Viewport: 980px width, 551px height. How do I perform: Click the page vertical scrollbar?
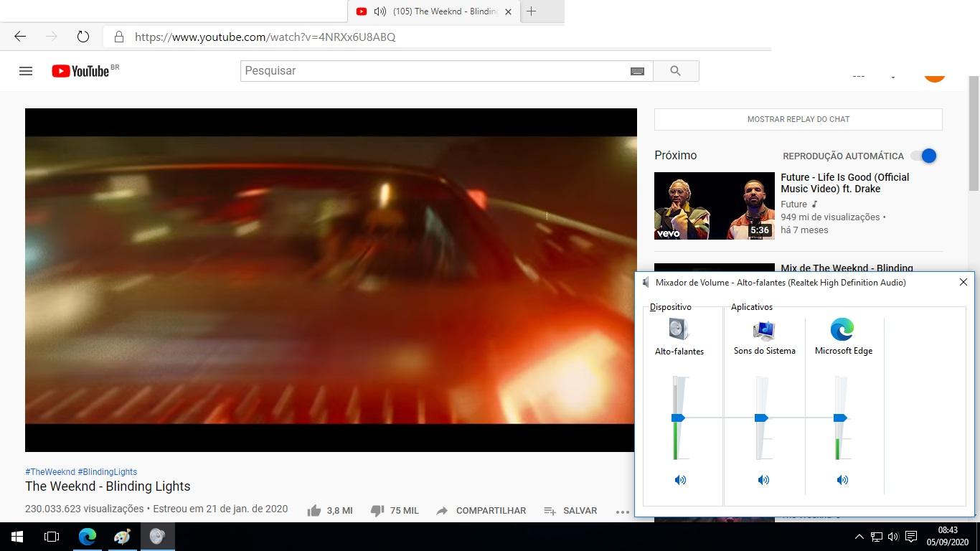point(974,133)
